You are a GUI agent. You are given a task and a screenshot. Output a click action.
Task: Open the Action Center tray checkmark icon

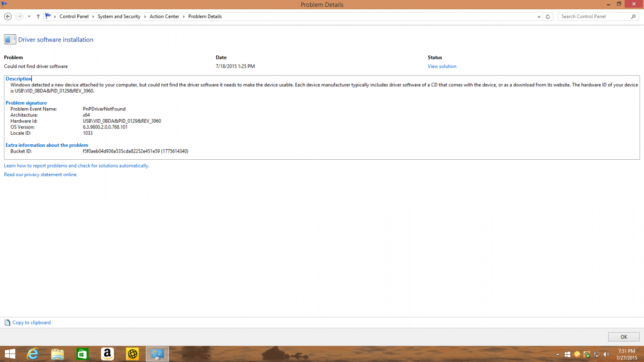point(577,354)
